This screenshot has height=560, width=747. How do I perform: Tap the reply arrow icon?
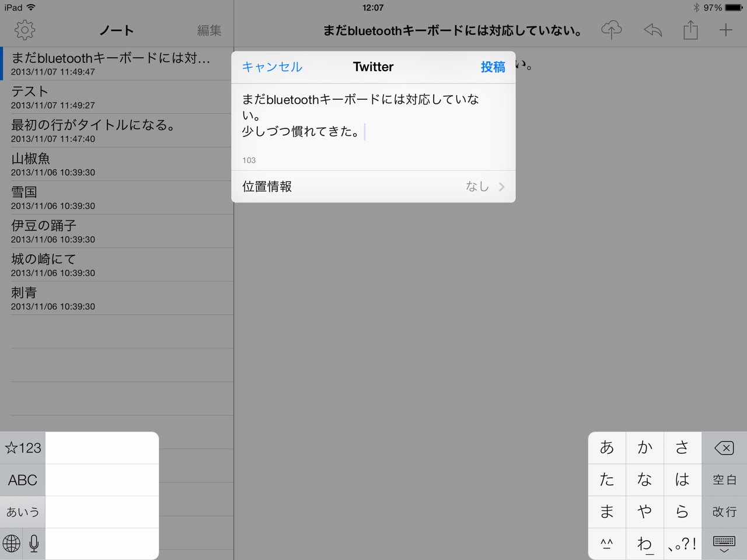652,30
